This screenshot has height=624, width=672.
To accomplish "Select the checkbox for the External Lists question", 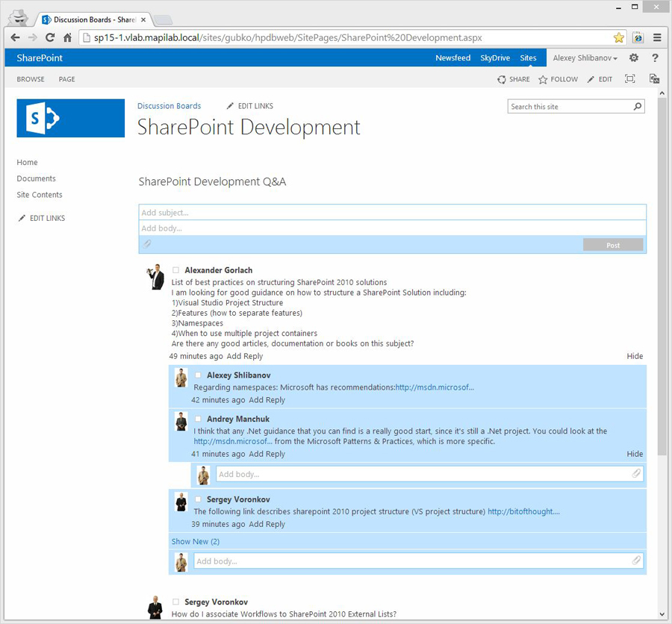I will pos(175,602).
